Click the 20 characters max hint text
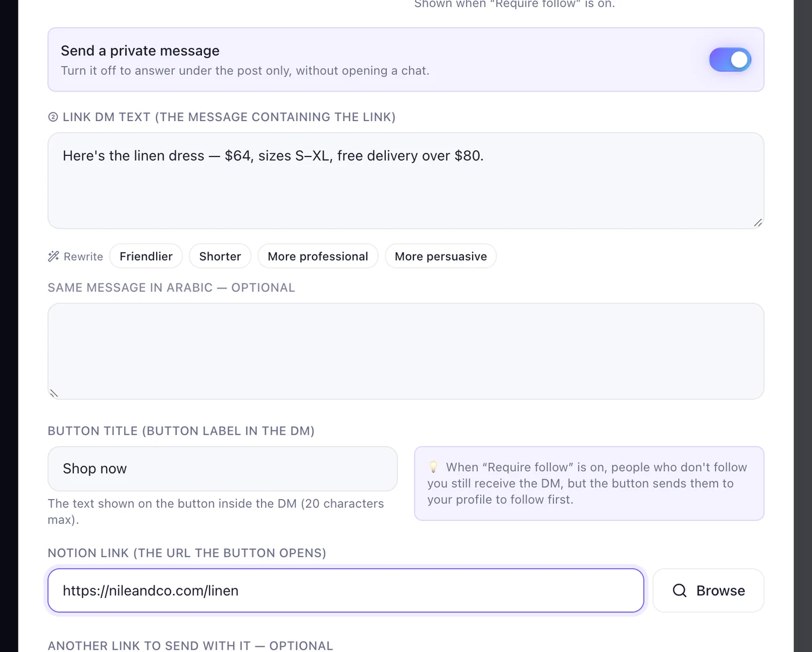812x652 pixels. pyautogui.click(x=216, y=511)
